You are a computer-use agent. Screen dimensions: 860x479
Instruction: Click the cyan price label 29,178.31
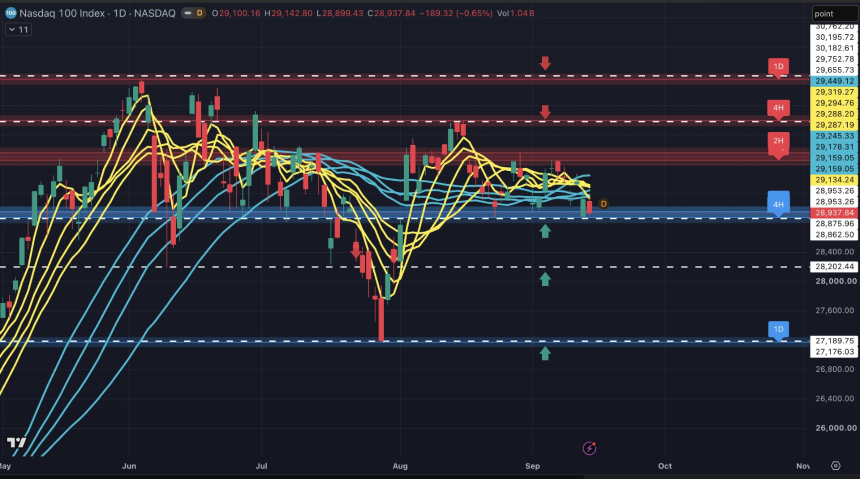(834, 147)
